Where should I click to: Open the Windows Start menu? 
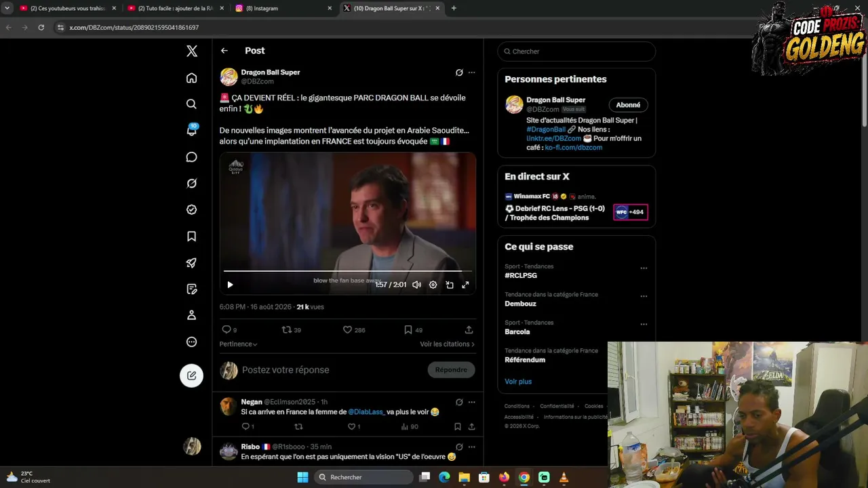coord(302,477)
